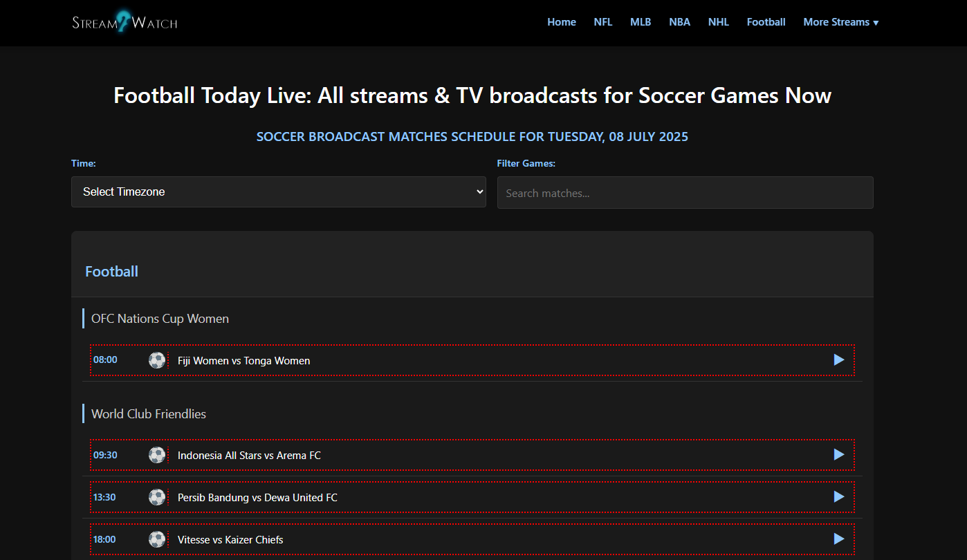Focus the Search matches input field
The width and height of the screenshot is (967, 560).
pyautogui.click(x=685, y=192)
